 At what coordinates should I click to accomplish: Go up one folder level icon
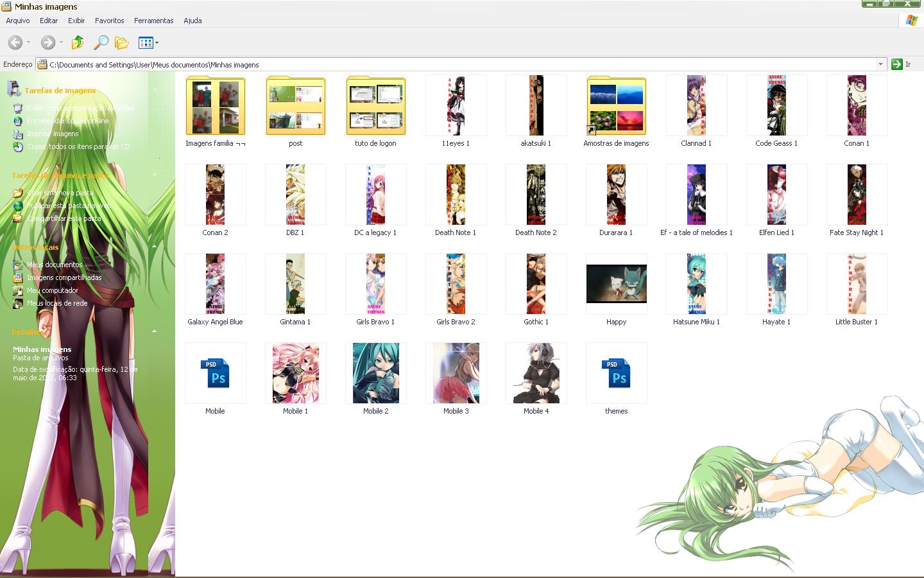coord(78,42)
